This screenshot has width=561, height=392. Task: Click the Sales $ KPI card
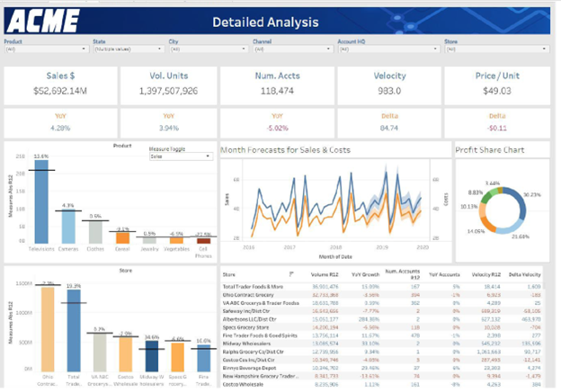click(60, 85)
